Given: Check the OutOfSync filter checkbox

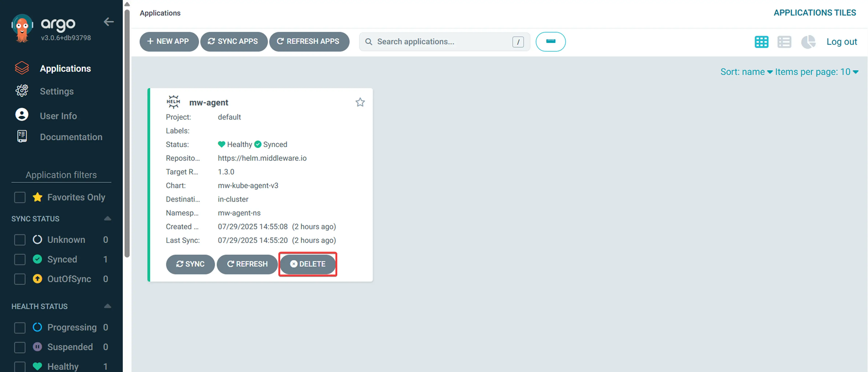Looking at the screenshot, I should coord(20,279).
